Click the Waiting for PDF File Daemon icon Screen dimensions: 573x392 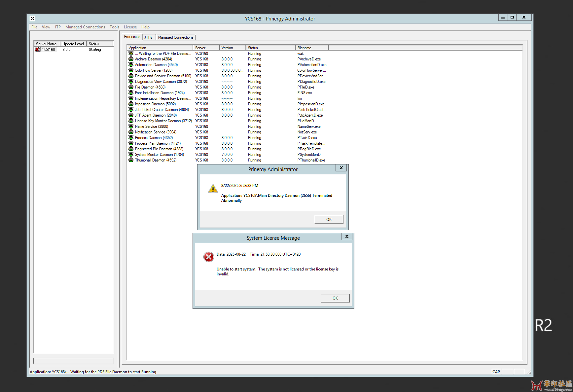[131, 53]
